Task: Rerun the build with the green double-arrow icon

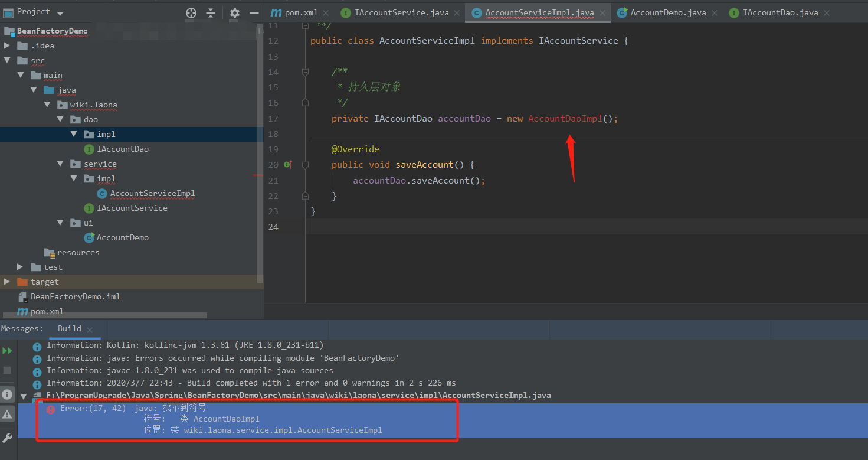Action: pyautogui.click(x=8, y=350)
